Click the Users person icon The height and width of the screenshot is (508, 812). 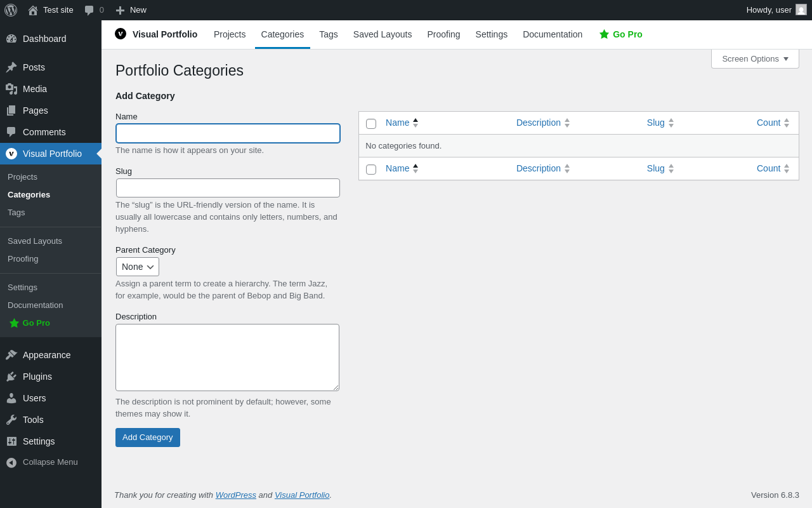point(11,398)
